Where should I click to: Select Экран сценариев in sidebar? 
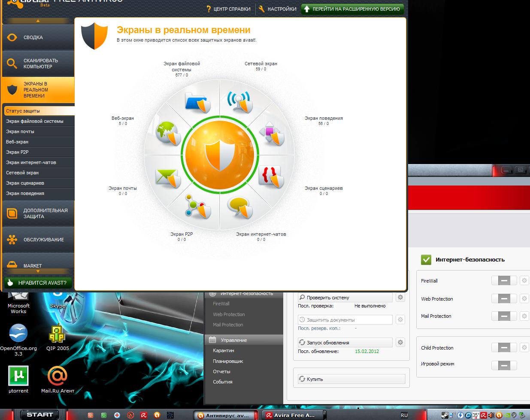click(x=39, y=183)
